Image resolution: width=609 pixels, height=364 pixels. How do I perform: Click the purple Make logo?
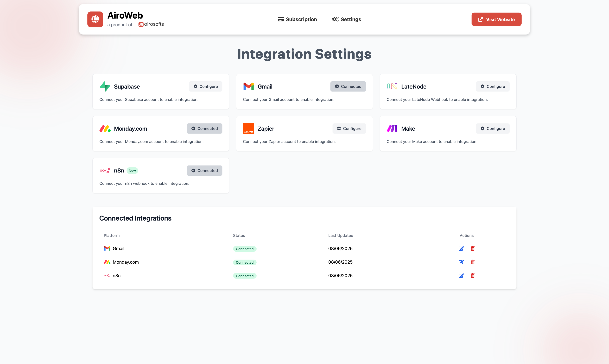(392, 128)
